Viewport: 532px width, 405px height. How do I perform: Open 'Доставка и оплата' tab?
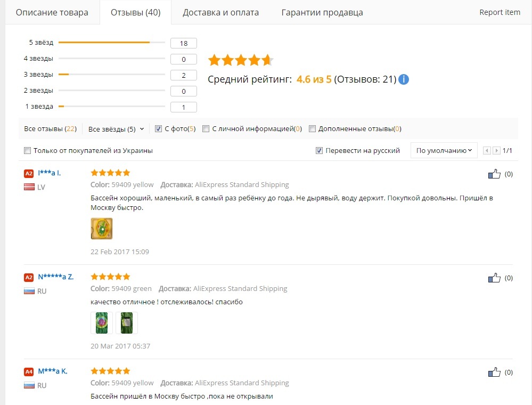point(220,12)
